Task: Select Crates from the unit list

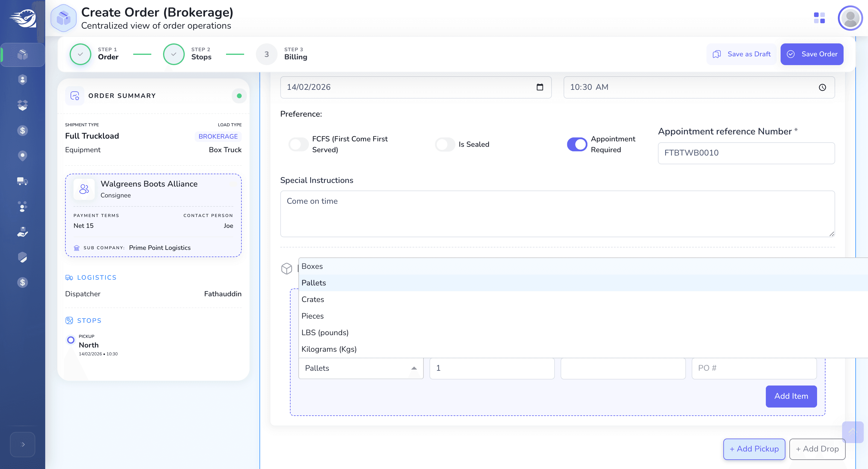Action: click(583, 299)
